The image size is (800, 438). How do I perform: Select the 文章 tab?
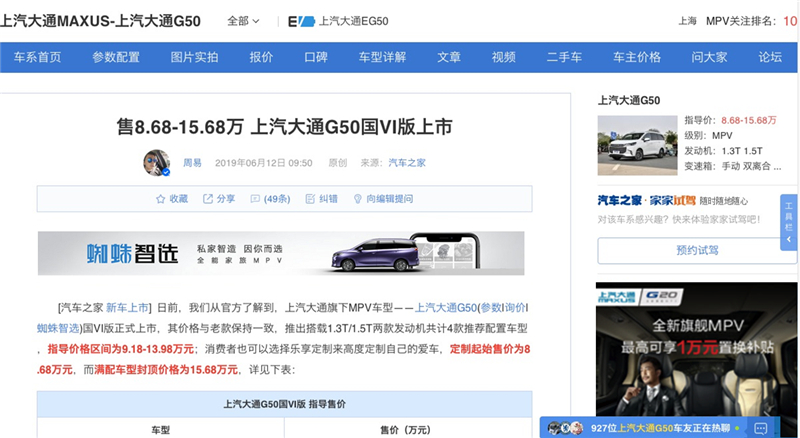449,57
